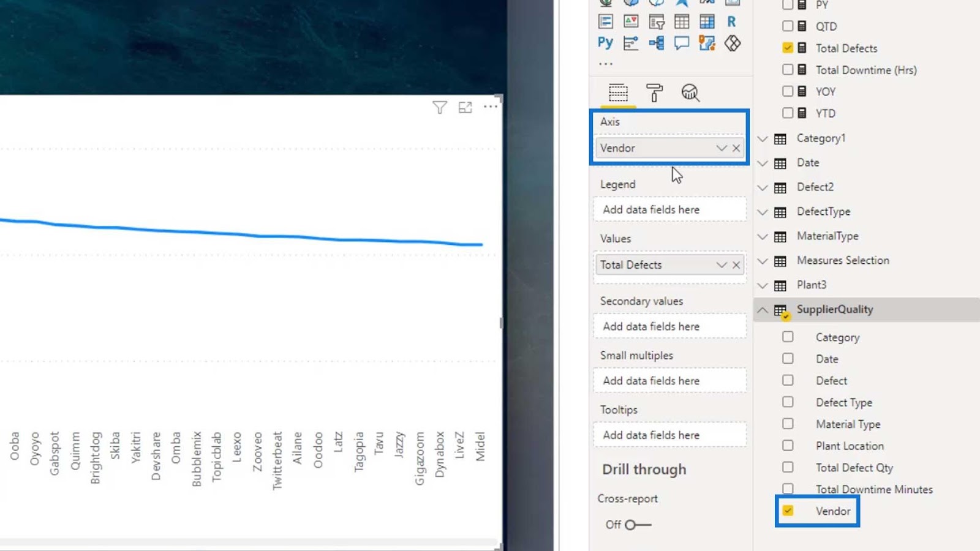This screenshot has height=551, width=980.
Task: Check the YTD measure checkbox
Action: click(x=788, y=113)
